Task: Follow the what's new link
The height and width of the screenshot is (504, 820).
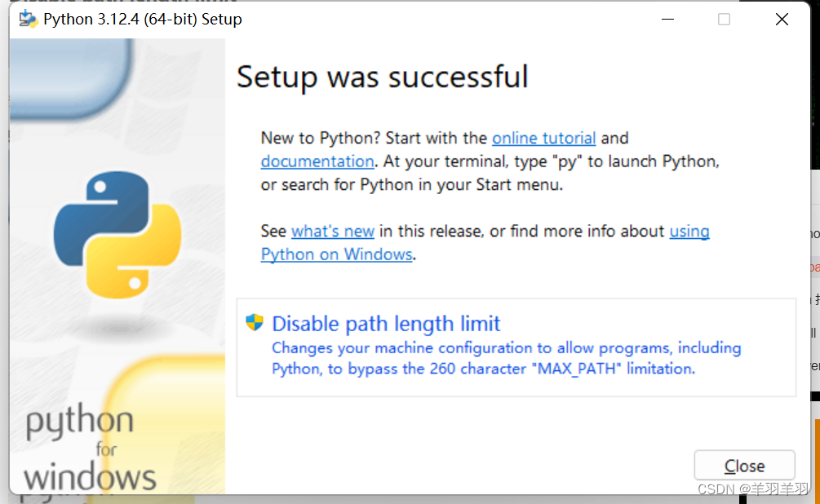Action: pos(333,231)
